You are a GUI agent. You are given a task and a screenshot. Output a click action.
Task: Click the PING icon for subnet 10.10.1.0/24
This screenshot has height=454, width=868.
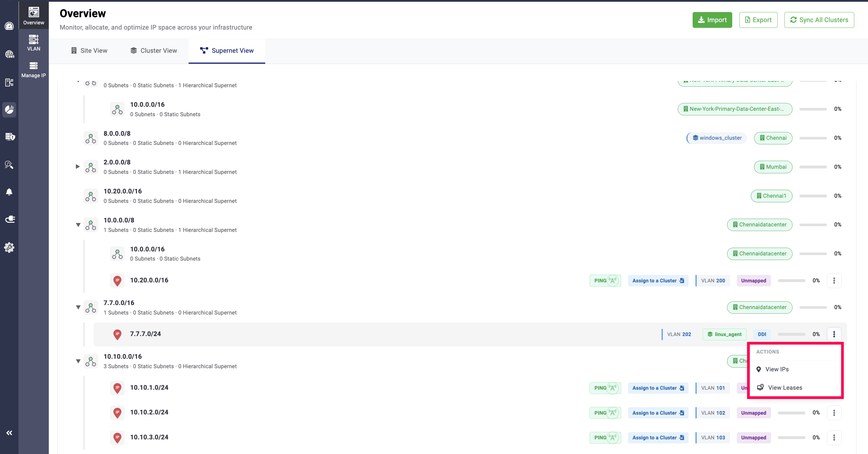coord(605,388)
